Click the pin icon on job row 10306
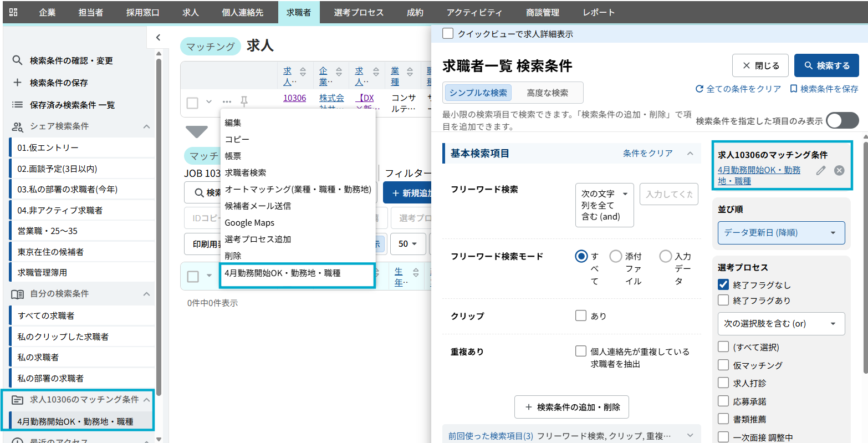The width and height of the screenshot is (868, 443). point(244,101)
